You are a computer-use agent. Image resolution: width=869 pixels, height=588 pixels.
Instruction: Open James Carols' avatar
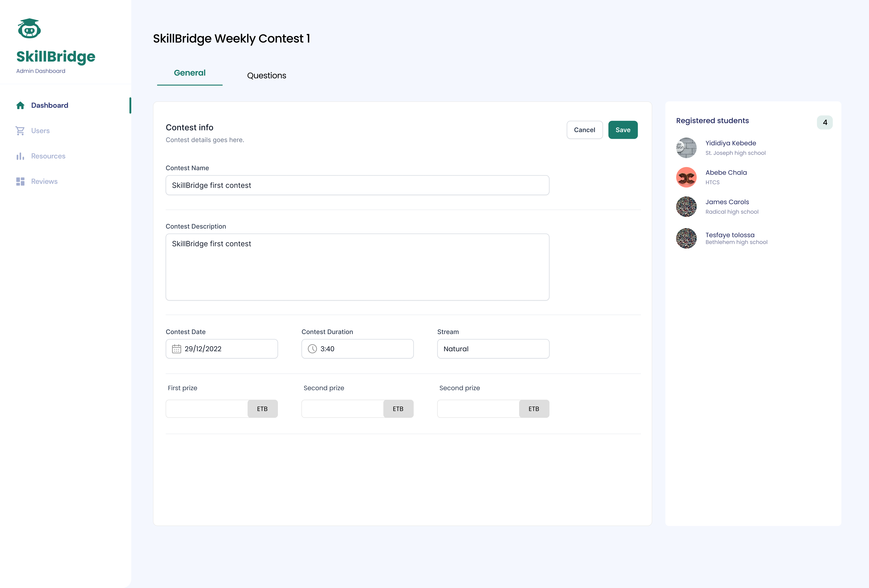(686, 207)
